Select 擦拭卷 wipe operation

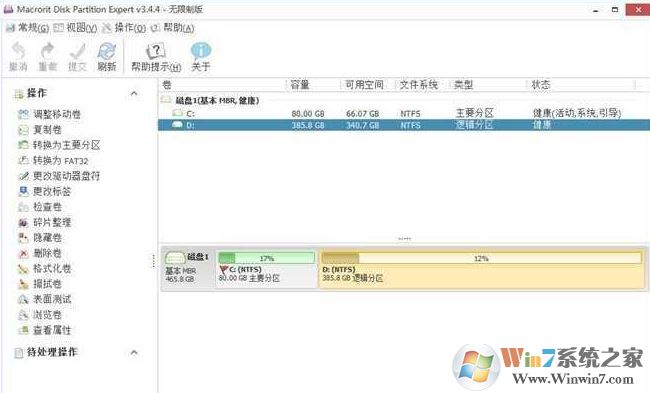click(x=40, y=284)
